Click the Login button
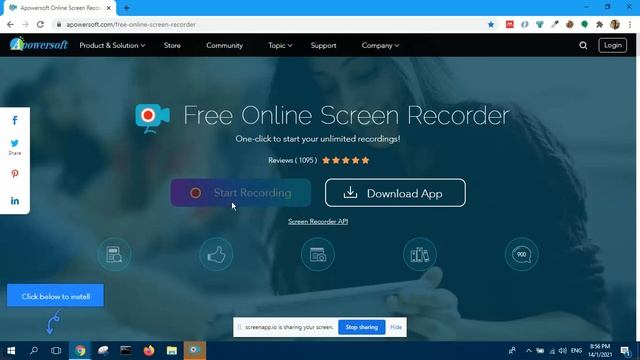The image size is (640, 360). (613, 45)
